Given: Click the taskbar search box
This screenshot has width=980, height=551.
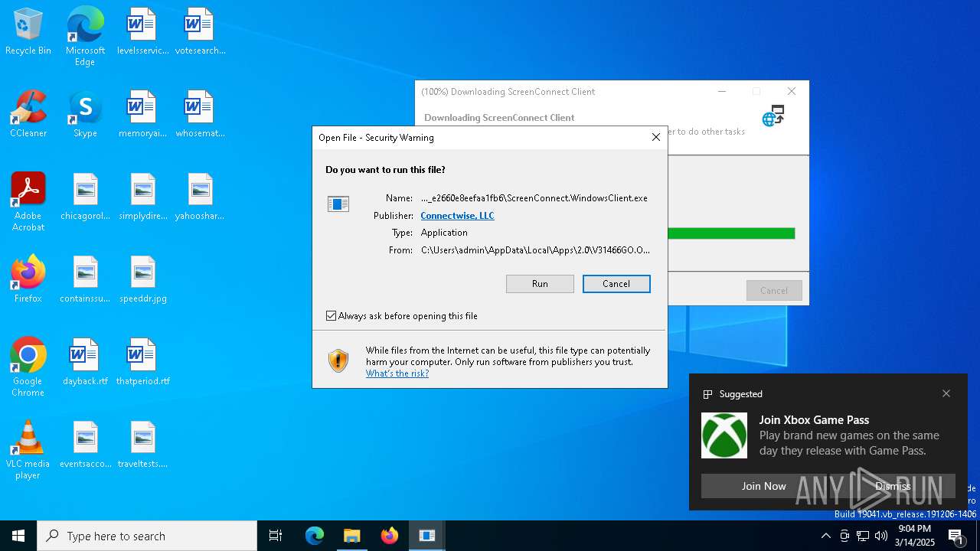Looking at the screenshot, I should (x=147, y=536).
